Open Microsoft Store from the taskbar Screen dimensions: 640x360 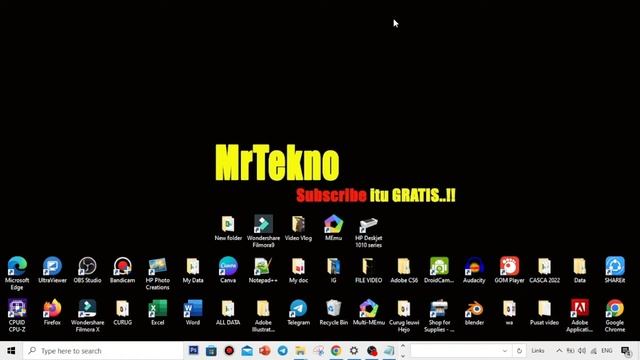[x=211, y=351]
